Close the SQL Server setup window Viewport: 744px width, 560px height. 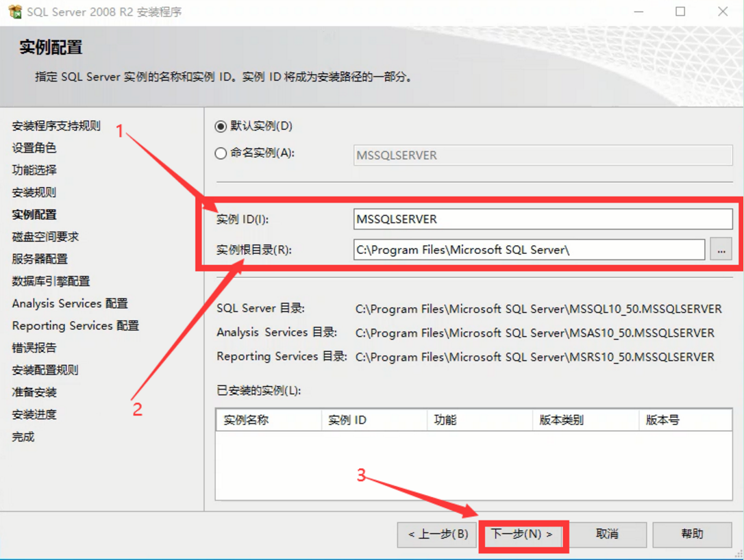pos(723,12)
